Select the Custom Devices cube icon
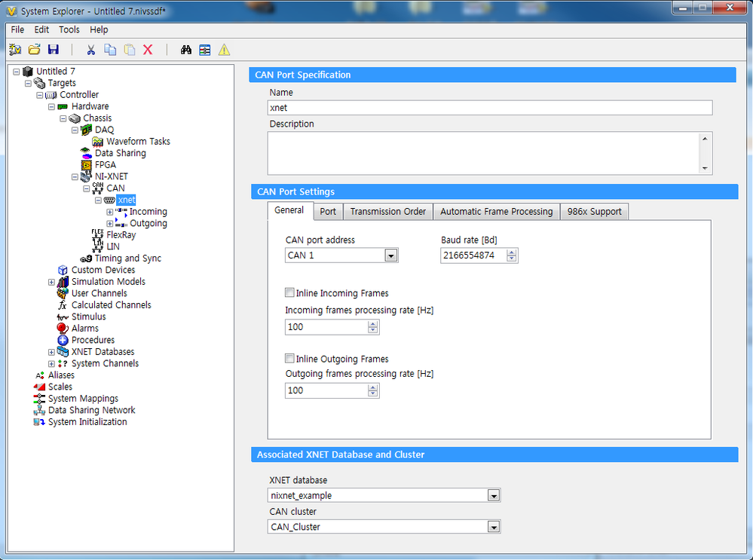Image resolution: width=753 pixels, height=560 pixels. click(63, 270)
